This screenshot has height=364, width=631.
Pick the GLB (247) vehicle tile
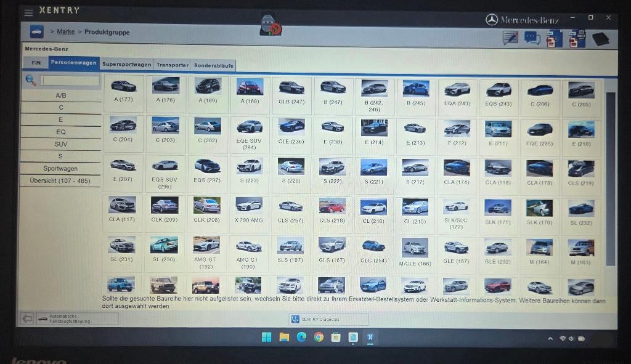pyautogui.click(x=291, y=92)
